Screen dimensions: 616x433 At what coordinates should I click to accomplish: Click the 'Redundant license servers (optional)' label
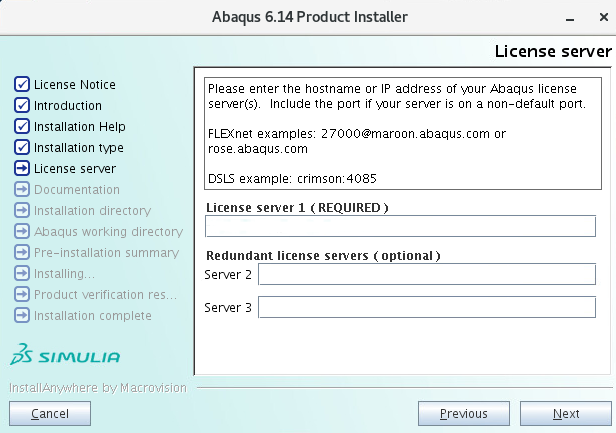pyautogui.click(x=323, y=256)
